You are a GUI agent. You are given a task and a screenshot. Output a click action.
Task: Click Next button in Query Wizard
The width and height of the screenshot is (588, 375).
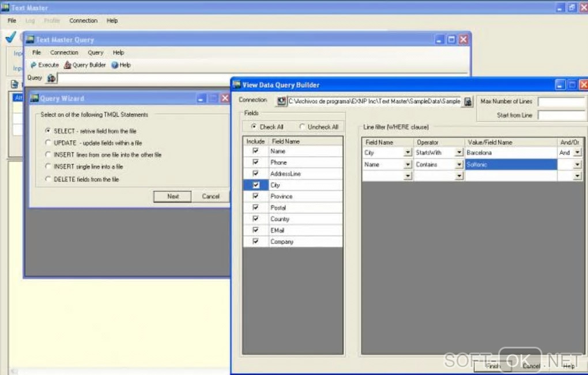pos(172,196)
